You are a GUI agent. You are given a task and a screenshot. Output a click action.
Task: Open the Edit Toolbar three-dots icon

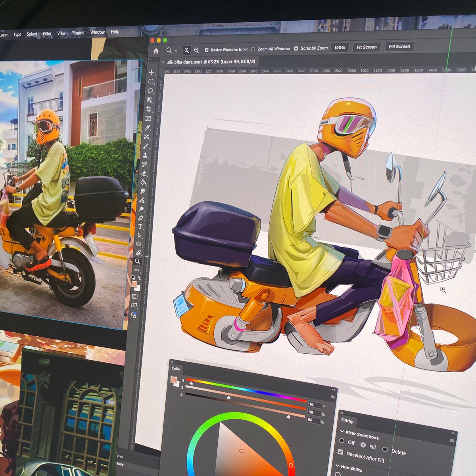coord(137,270)
